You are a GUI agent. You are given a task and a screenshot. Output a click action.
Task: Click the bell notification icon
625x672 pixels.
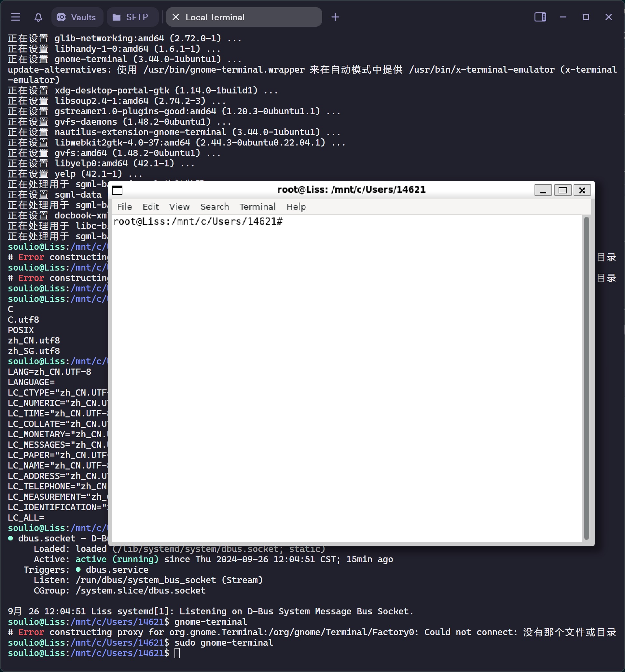[x=37, y=17]
